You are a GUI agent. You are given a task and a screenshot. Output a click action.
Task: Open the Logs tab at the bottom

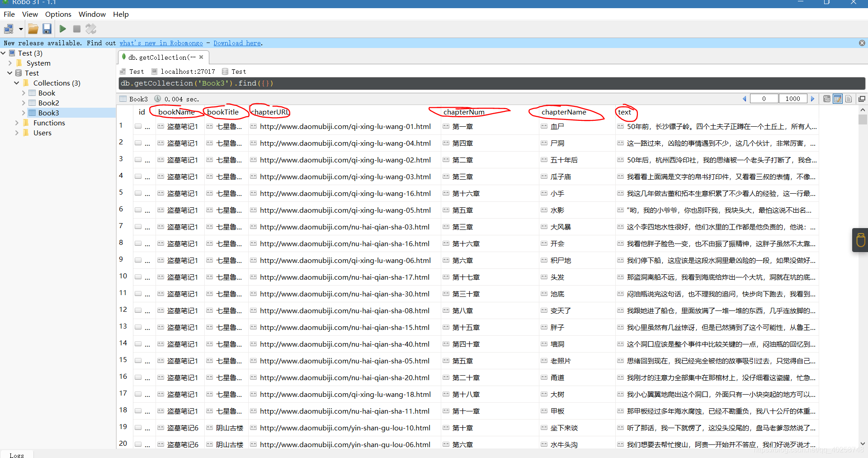16,455
